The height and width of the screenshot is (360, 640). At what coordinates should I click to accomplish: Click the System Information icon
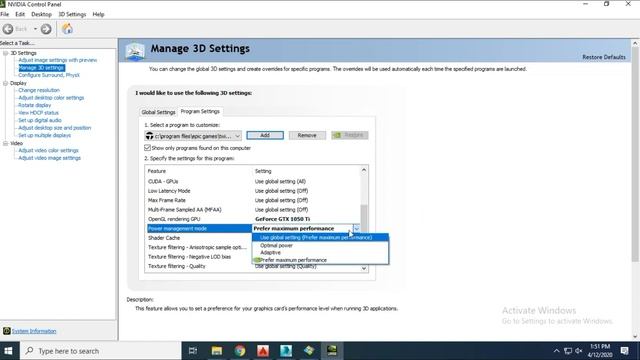(7, 331)
